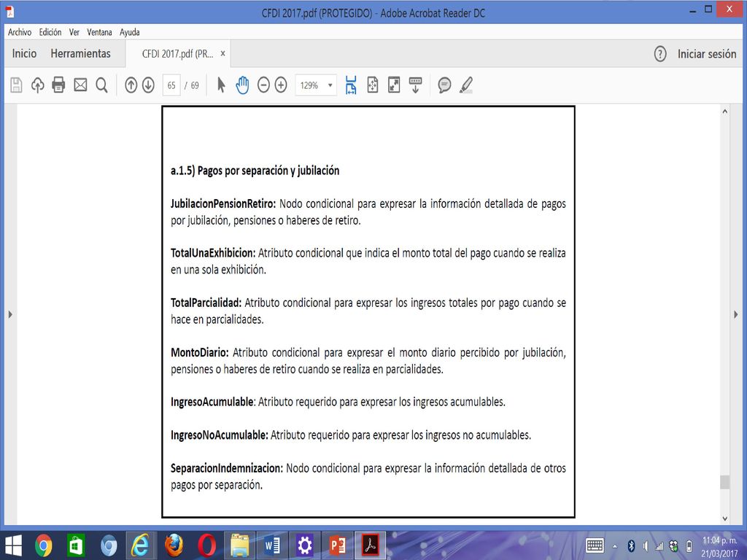Open Opera browser from the taskbar

coord(206,545)
